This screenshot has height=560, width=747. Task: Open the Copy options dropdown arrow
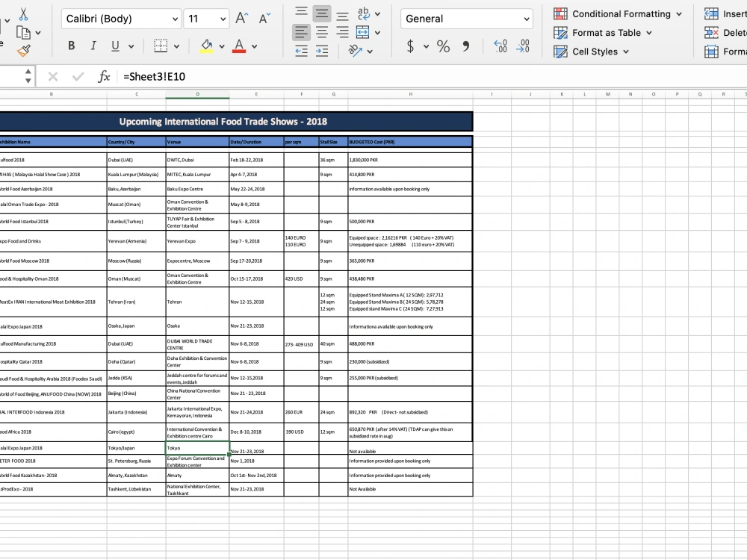(x=38, y=33)
